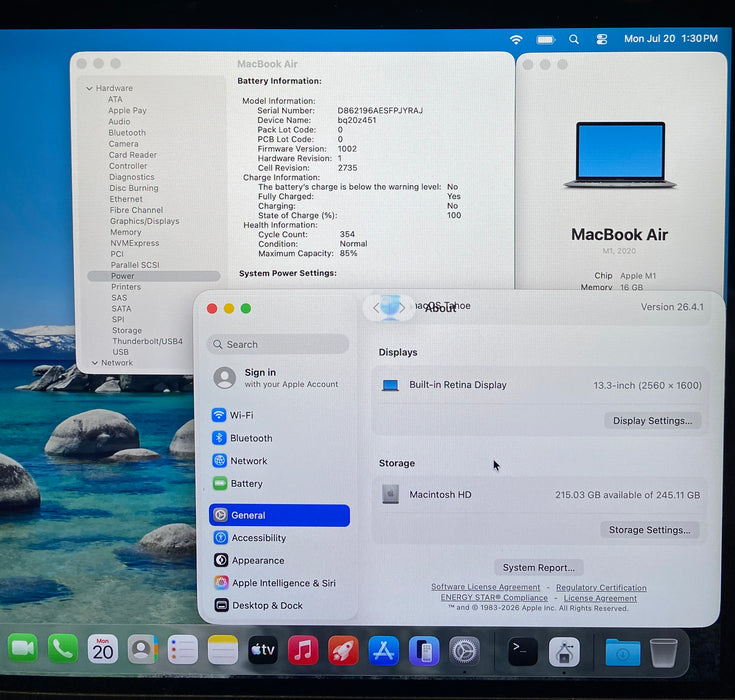Viewport: 735px width, 700px height.
Task: Open the Software License Agreement link
Action: [x=486, y=587]
